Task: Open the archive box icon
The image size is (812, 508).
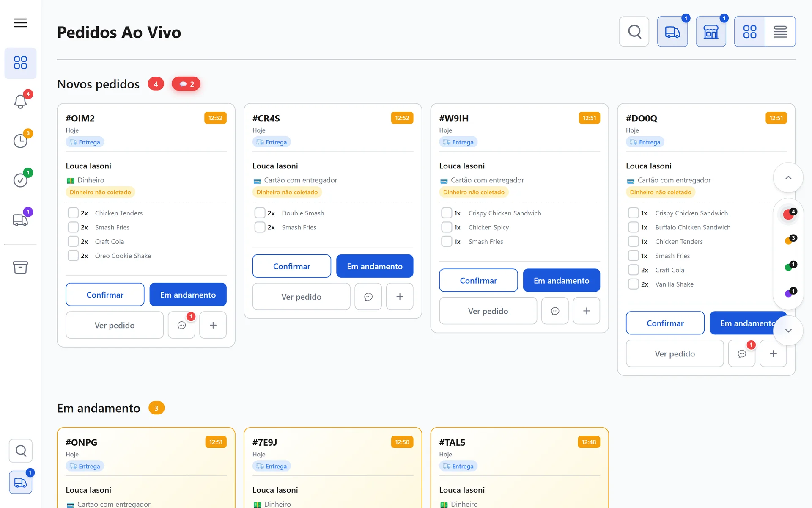Action: tap(20, 268)
